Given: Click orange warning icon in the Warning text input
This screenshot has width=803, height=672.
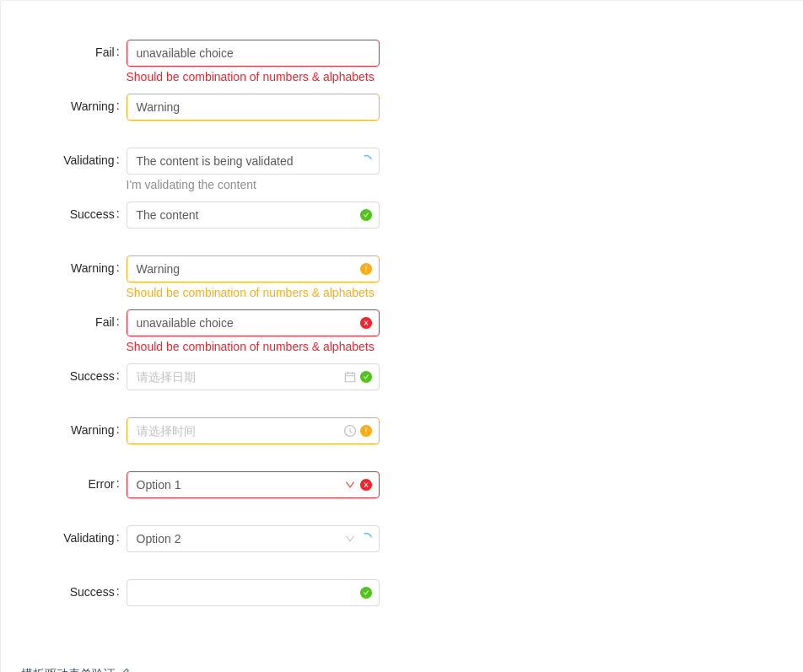Looking at the screenshot, I should click(366, 269).
